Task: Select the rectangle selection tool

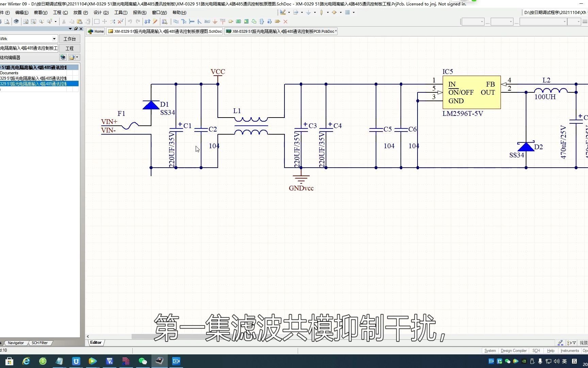Action: (97, 21)
